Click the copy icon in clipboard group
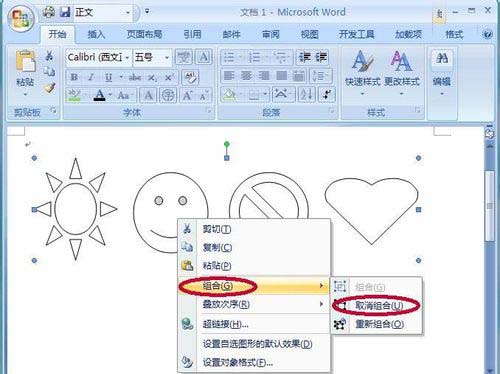This screenshot has height=374, width=500. [x=49, y=71]
